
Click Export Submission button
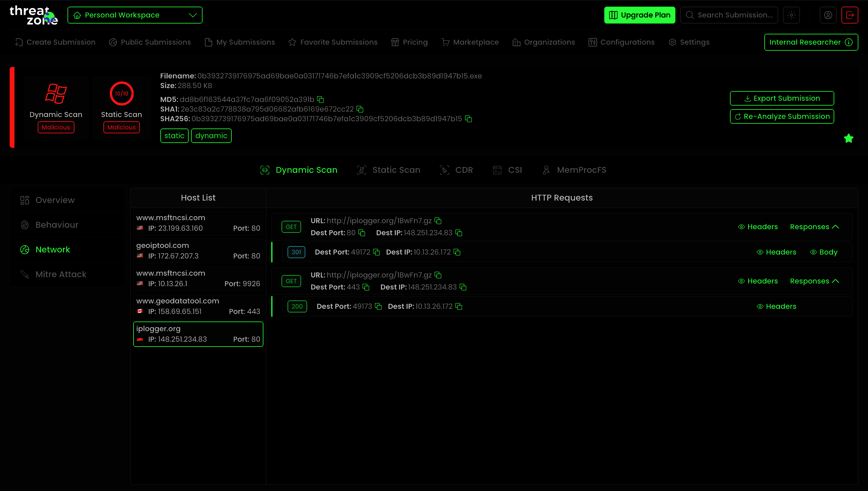point(782,98)
